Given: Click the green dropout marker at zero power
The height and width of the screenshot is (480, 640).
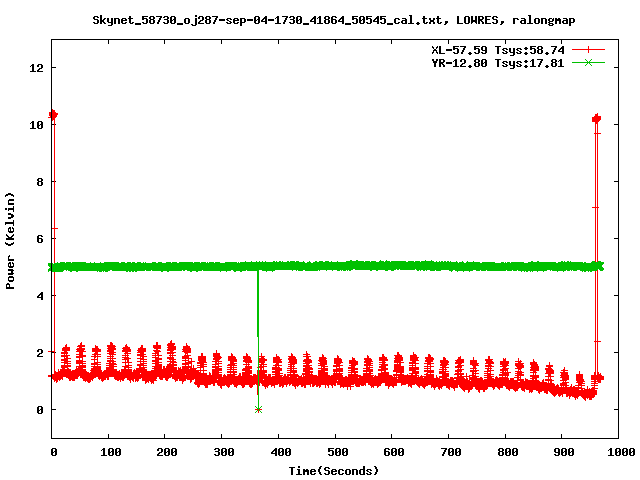Looking at the screenshot, I should [x=258, y=409].
